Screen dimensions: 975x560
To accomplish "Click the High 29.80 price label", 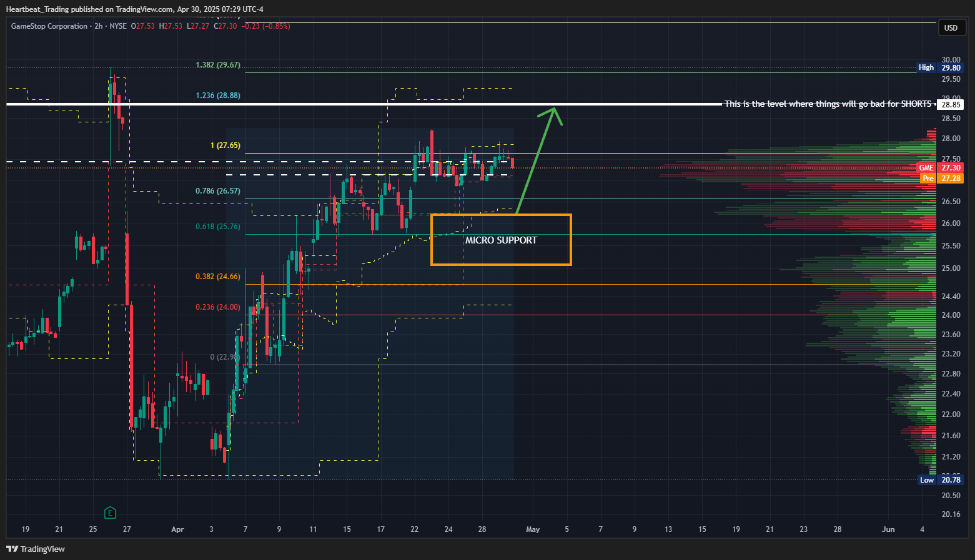I will coord(939,67).
